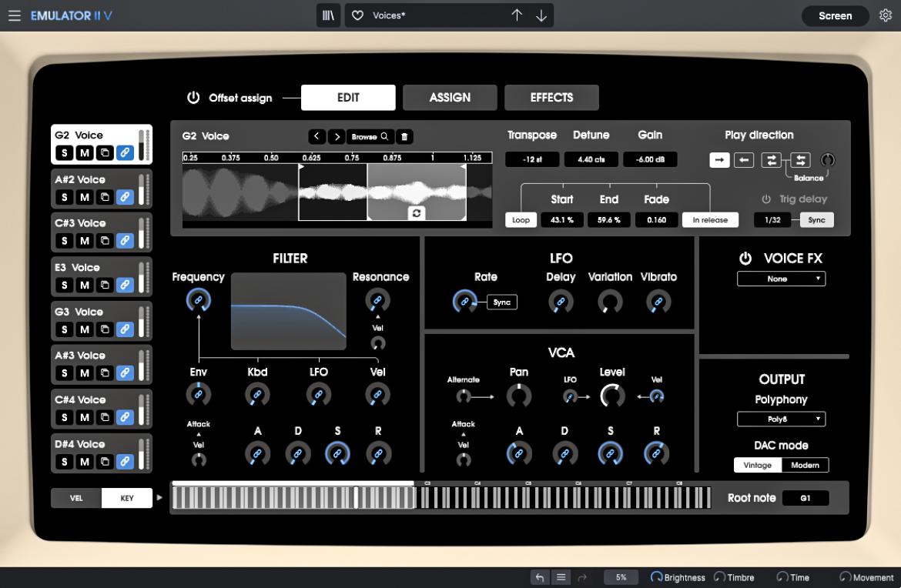
Task: Expand the arrow next to the KEY button
Action: (159, 498)
